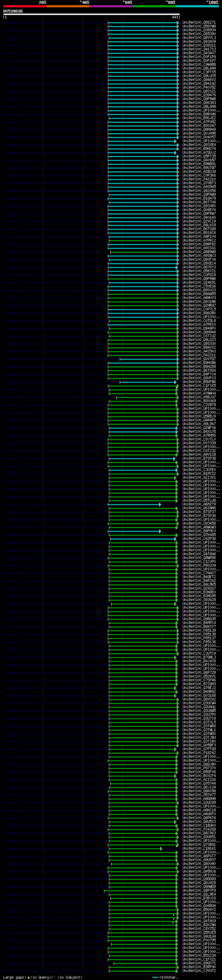The image size is (222, 980).
Task: Select hit label UniRef100_C3PTS5
Action: [x=199, y=72]
